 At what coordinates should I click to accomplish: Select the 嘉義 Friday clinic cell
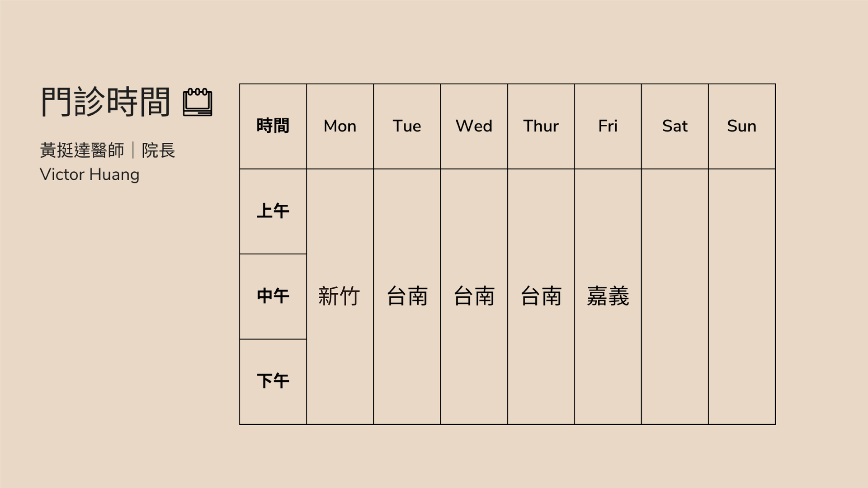[608, 296]
